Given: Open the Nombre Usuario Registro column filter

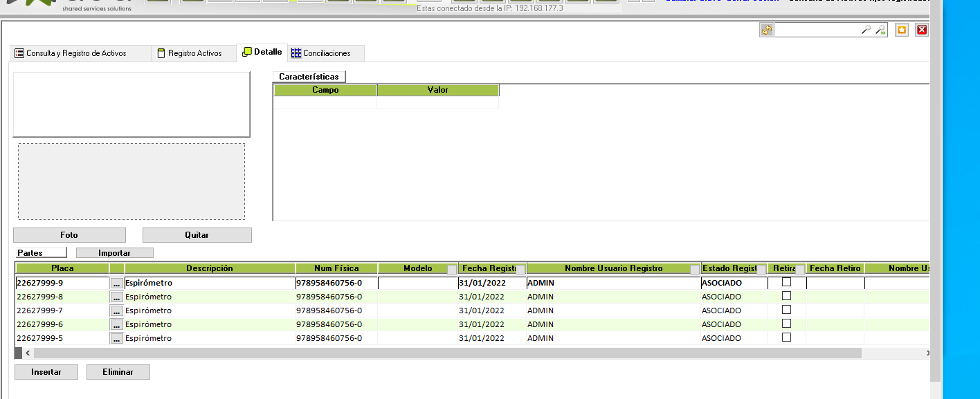Looking at the screenshot, I should [695, 270].
